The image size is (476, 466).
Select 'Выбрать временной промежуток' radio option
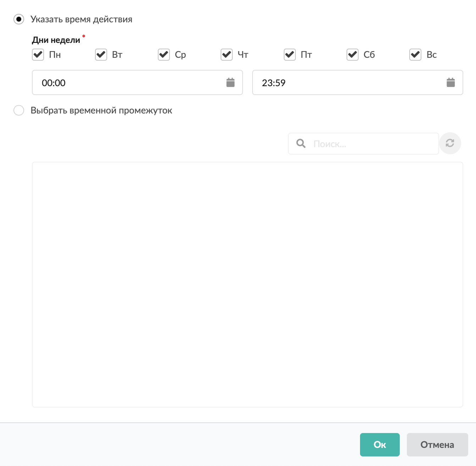(19, 110)
